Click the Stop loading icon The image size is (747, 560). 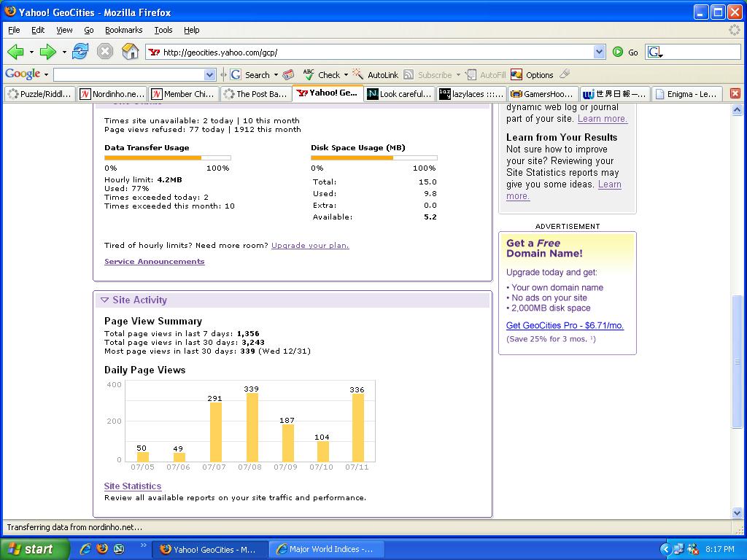[105, 52]
